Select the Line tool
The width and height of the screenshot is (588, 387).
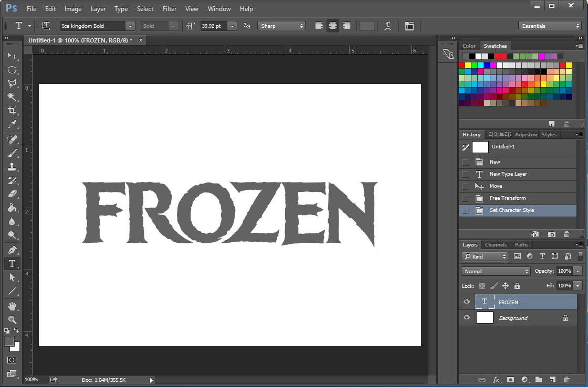click(12, 291)
